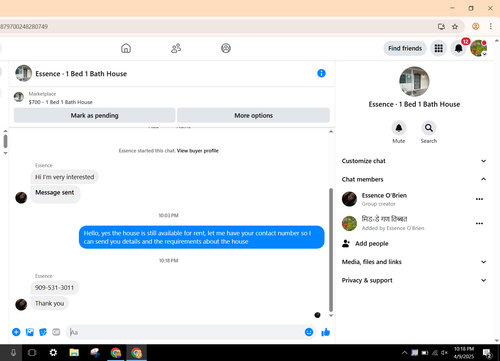Click the phone number 909-531-3011 message
The image size is (500, 361).
pos(54,288)
